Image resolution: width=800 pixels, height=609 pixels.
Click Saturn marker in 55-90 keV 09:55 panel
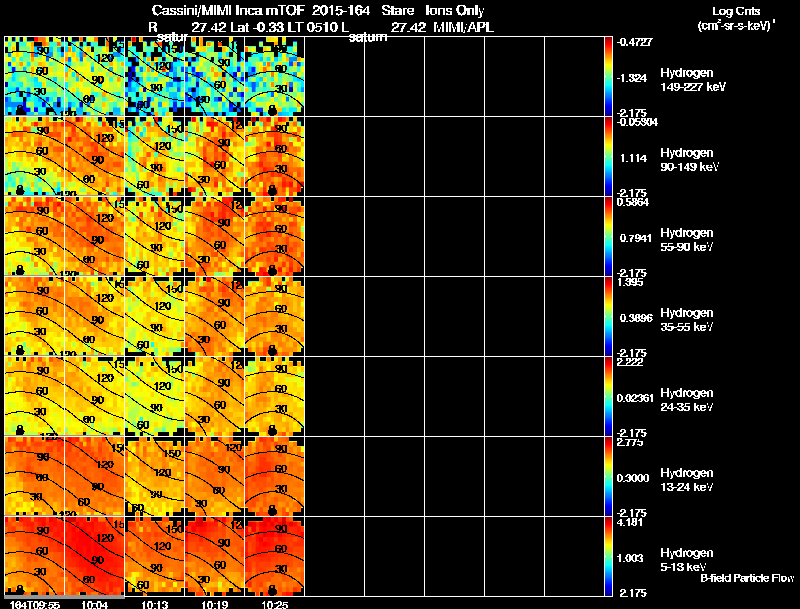tap(20, 270)
